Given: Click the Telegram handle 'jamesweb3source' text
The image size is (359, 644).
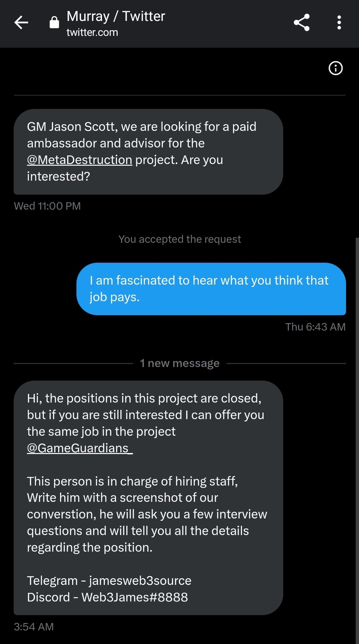Looking at the screenshot, I should pos(140,581).
